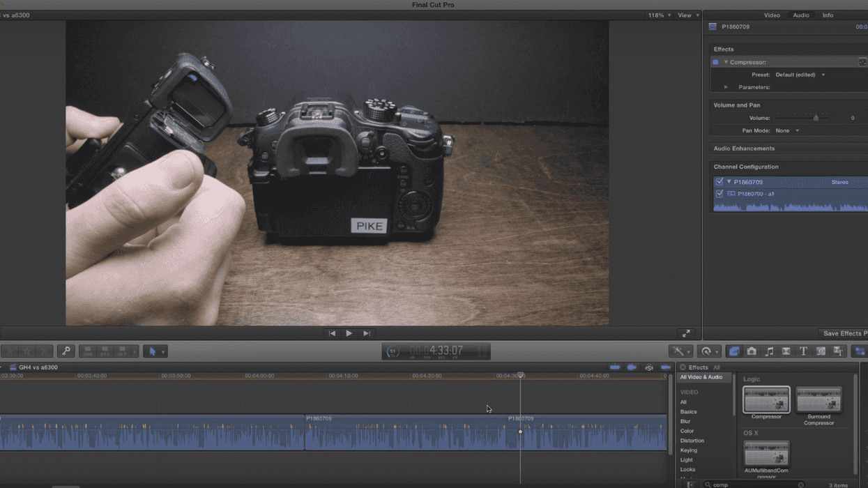This screenshot has height=488, width=868.
Task: Play the viewer clip
Action: click(x=349, y=333)
